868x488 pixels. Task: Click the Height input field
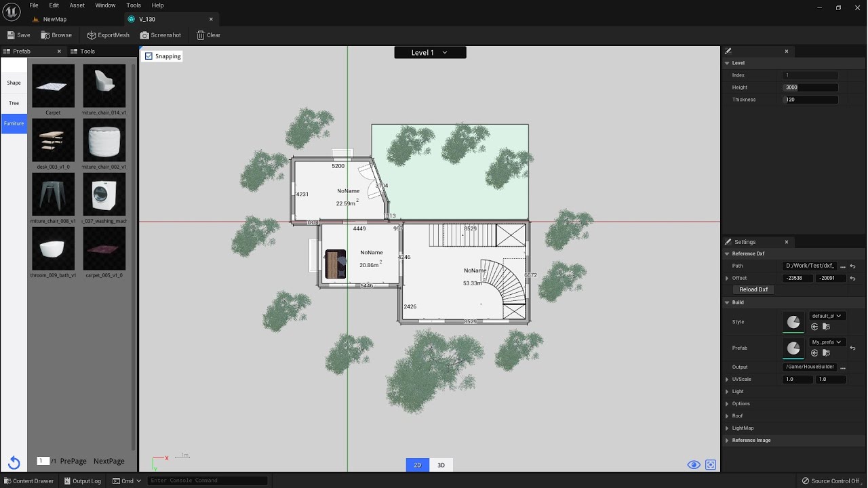811,87
